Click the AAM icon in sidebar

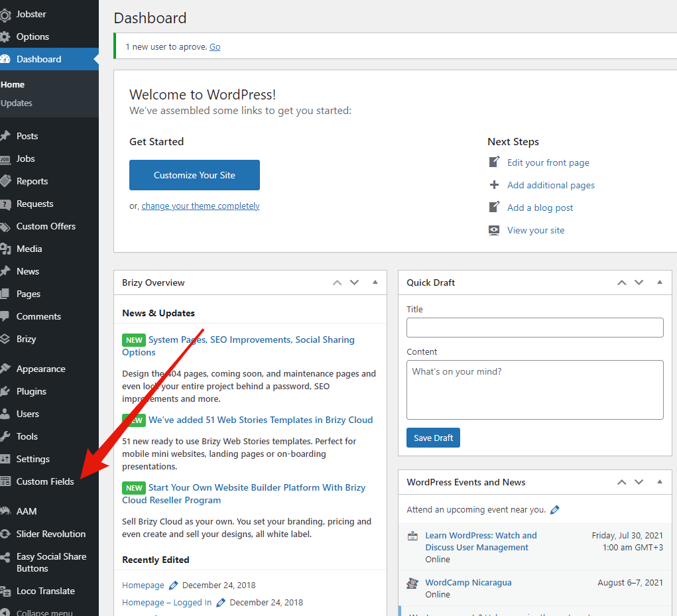(x=5, y=511)
